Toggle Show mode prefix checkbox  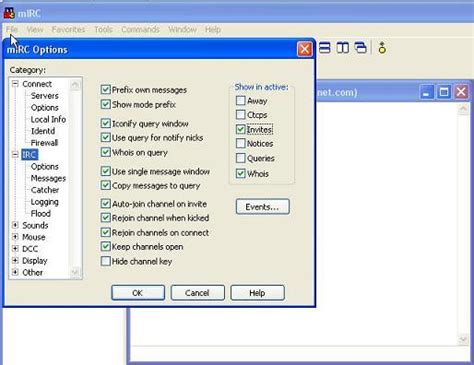coord(106,104)
